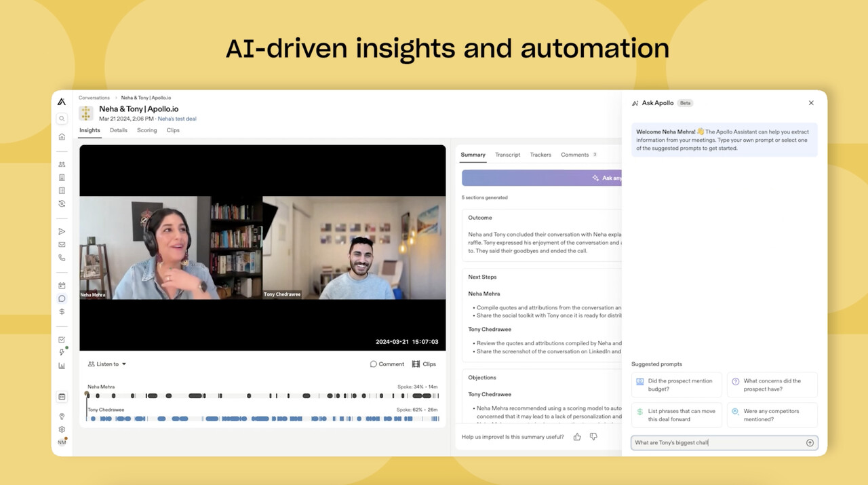Select the Transcript tab
Viewport: 868px width, 485px height.
coord(507,155)
